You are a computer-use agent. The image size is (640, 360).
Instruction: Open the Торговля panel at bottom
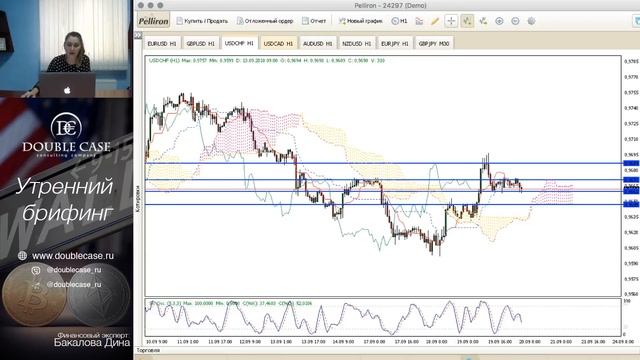click(148, 350)
